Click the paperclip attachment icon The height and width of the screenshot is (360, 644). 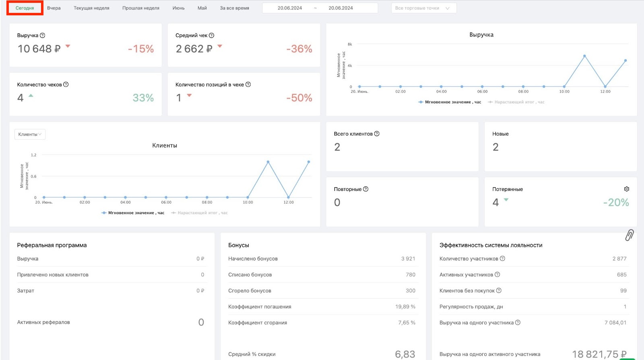(x=630, y=235)
